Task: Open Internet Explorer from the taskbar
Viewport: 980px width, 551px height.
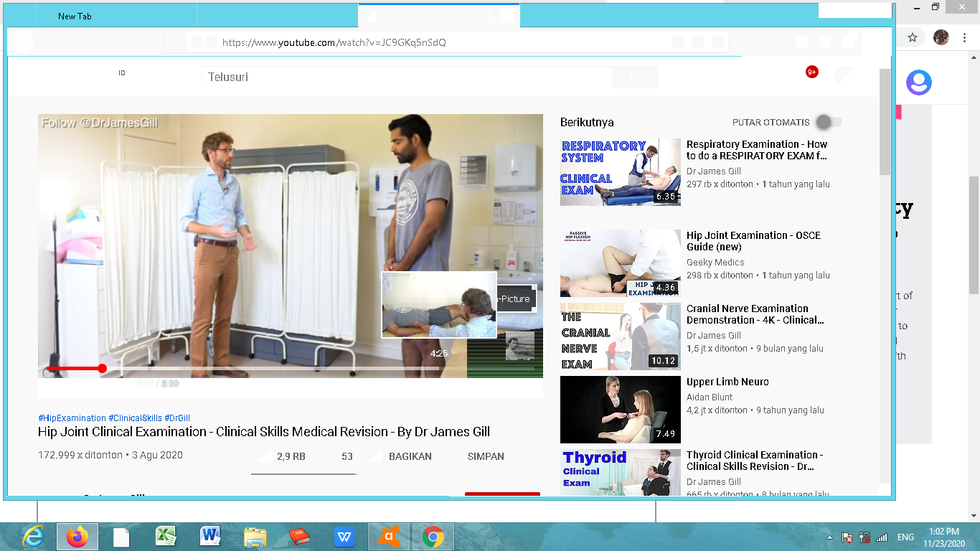Action: (x=32, y=537)
